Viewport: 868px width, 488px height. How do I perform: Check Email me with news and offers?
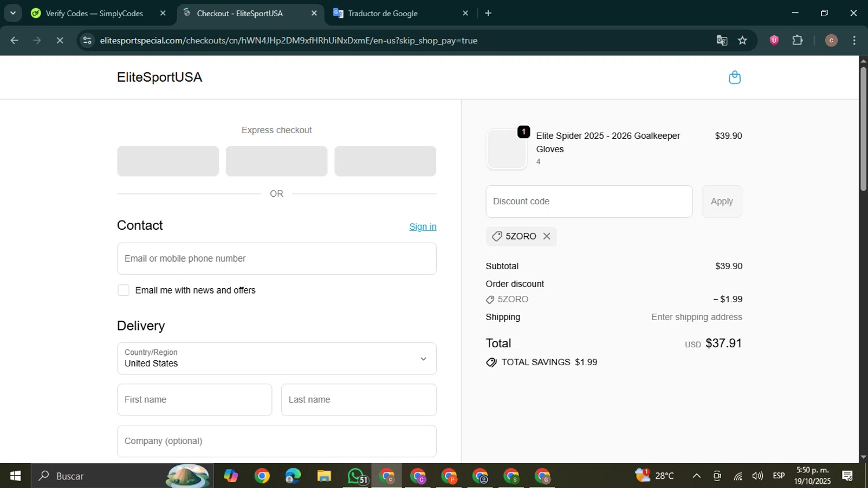click(123, 290)
